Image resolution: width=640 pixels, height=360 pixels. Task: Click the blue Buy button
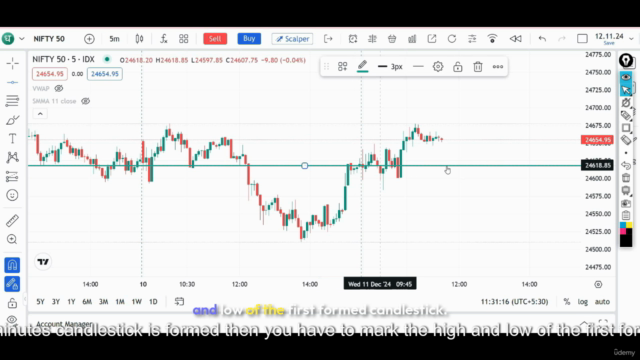point(249,39)
